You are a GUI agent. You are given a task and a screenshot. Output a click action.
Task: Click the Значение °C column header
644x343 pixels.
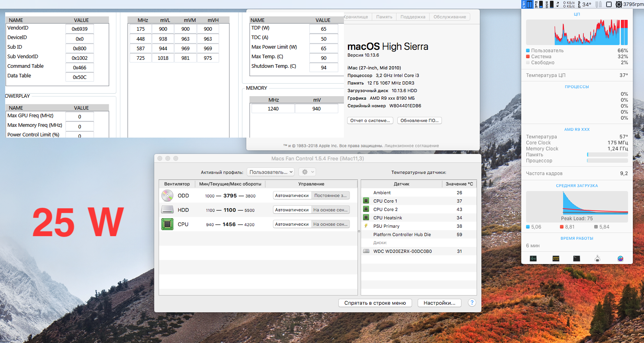click(x=459, y=184)
